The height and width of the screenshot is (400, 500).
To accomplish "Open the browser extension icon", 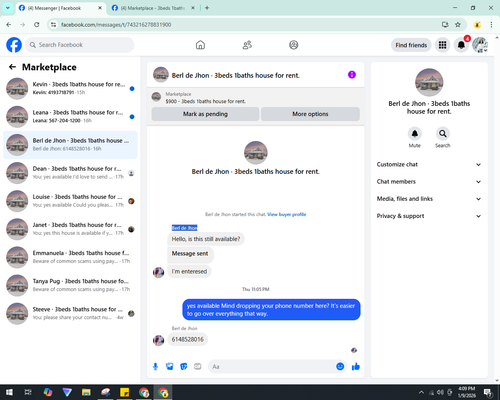I will tap(477, 25).
